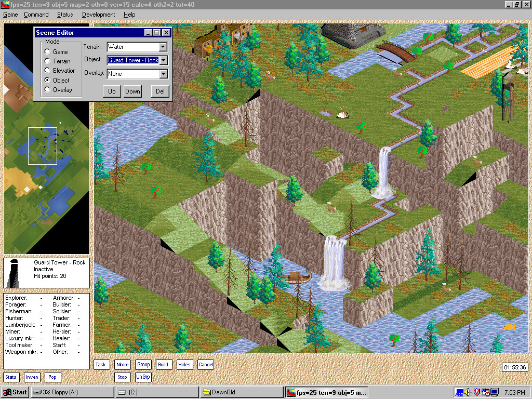Viewport: 532px width, 399px height.
Task: Click the Hides command icon
Action: coord(184,365)
